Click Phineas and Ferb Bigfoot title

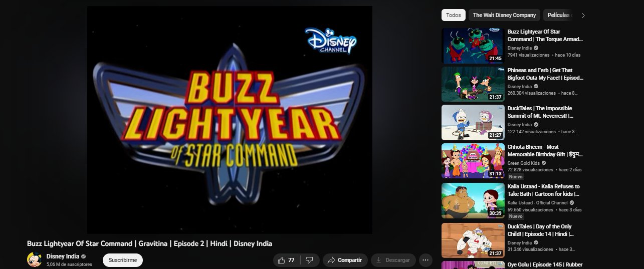point(545,74)
